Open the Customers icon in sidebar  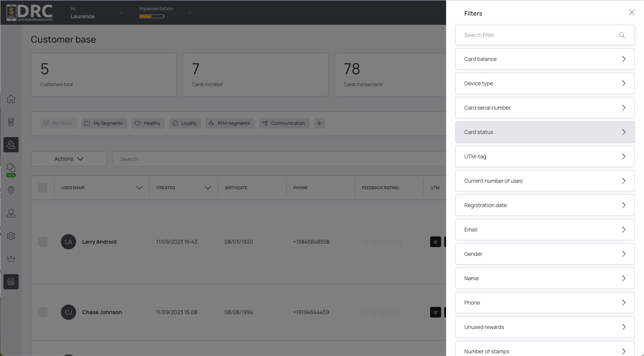(x=11, y=145)
